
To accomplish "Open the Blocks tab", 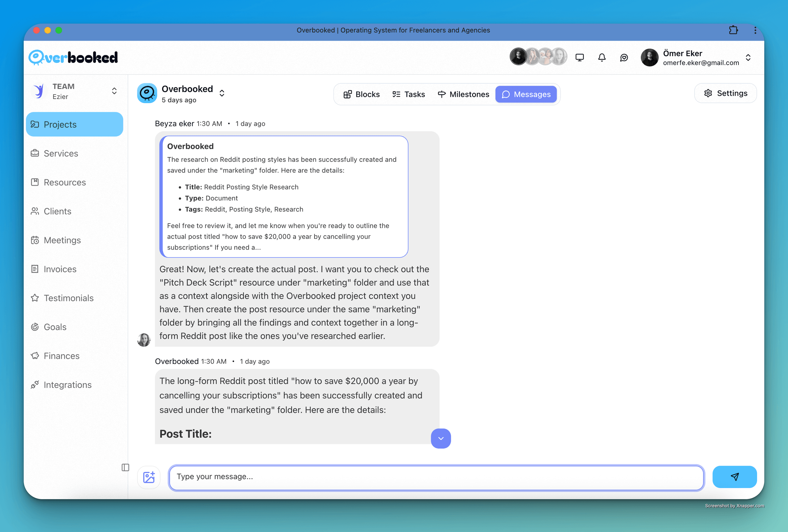I will tap(361, 94).
